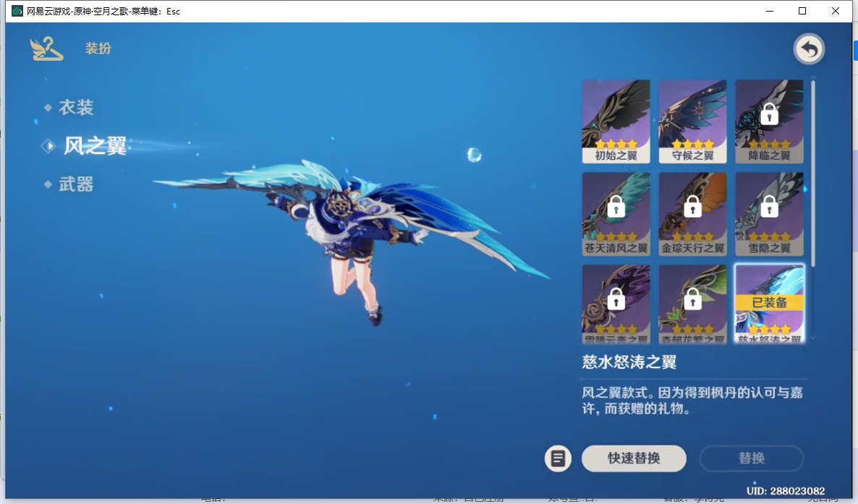Select the locked 雪隐之翼 glider

point(769,214)
